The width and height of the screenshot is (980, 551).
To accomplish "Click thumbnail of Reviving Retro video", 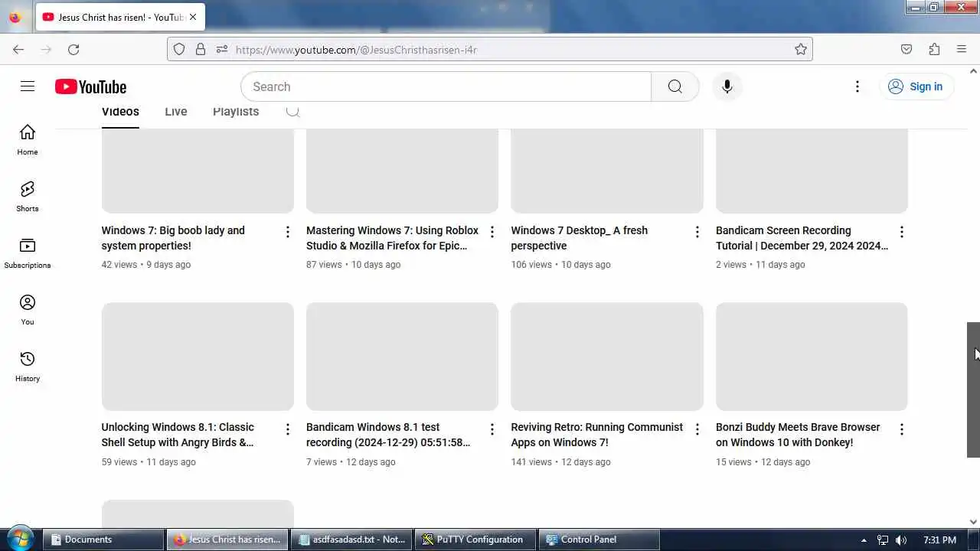I will click(x=607, y=357).
